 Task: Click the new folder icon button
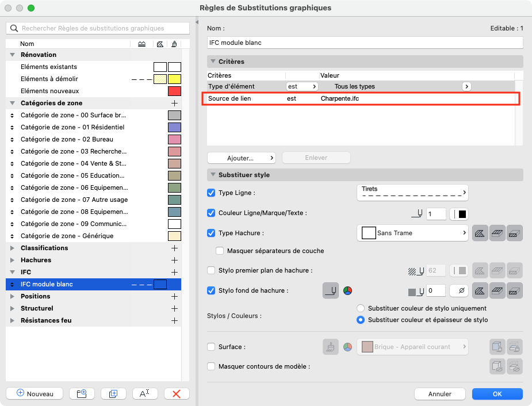tap(82, 393)
